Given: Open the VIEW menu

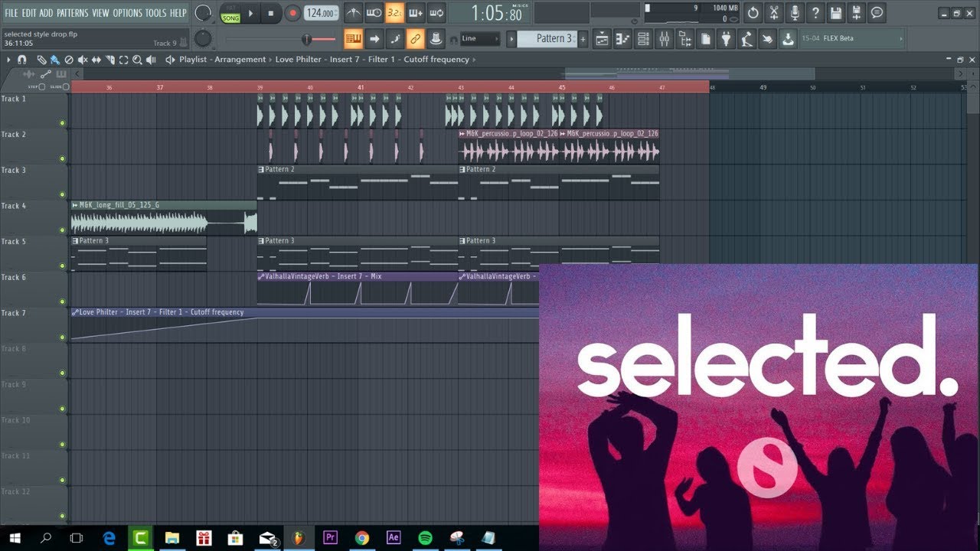Looking at the screenshot, I should pyautogui.click(x=100, y=13).
